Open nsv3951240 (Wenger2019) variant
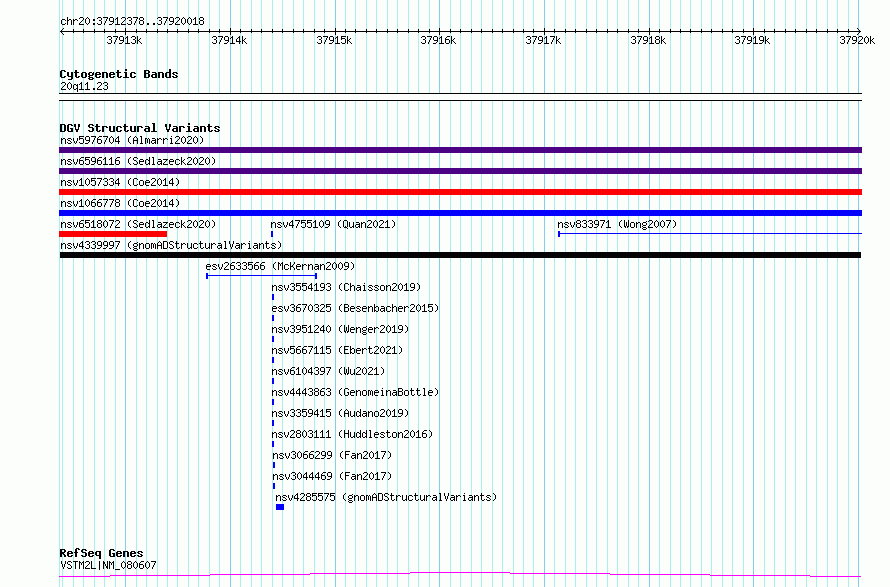 pos(340,329)
